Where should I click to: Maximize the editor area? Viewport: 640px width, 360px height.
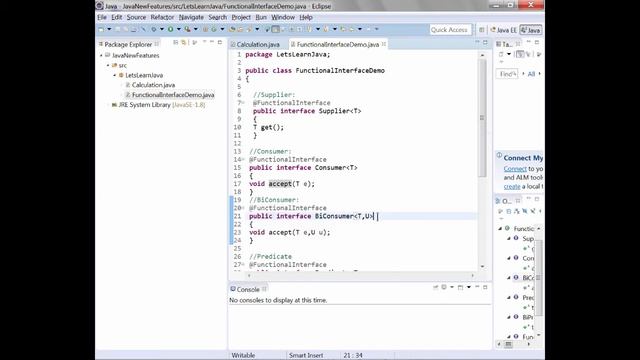(x=485, y=42)
